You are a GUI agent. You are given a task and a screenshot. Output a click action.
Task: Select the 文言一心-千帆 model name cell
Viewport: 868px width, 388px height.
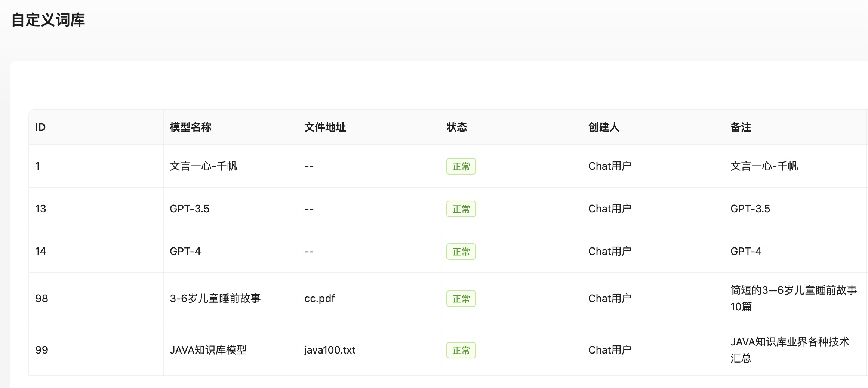[203, 166]
